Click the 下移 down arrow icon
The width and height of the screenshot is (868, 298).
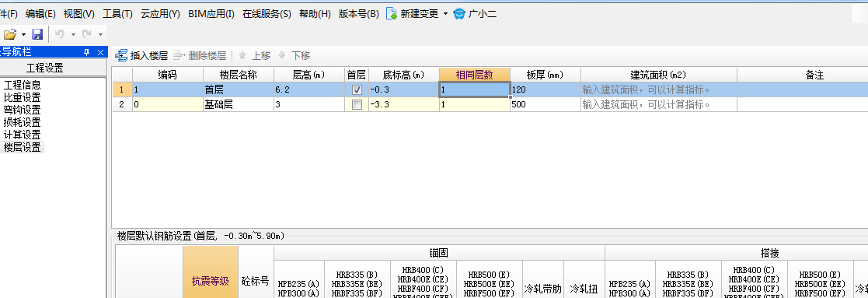pos(282,55)
